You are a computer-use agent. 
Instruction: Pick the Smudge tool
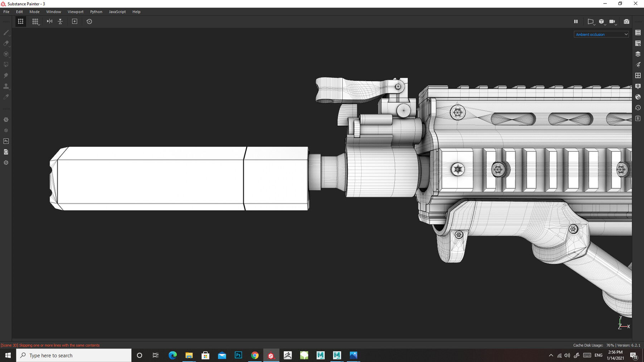[x=6, y=75]
